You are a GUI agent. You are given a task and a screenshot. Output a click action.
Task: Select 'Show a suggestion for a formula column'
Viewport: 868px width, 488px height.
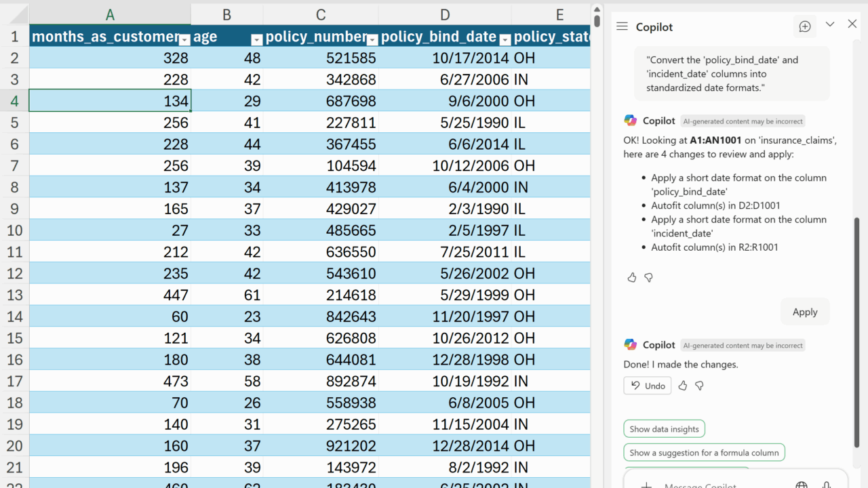pyautogui.click(x=704, y=453)
